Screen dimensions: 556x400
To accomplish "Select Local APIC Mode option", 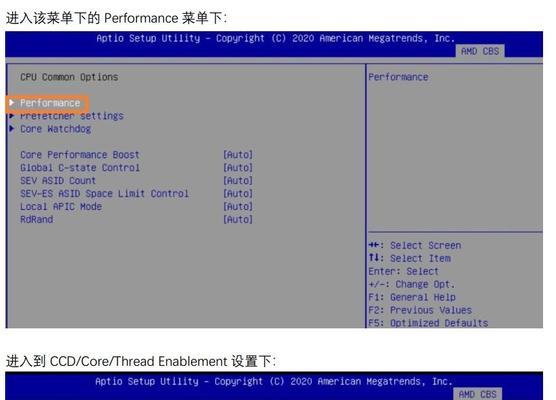I will point(61,207).
